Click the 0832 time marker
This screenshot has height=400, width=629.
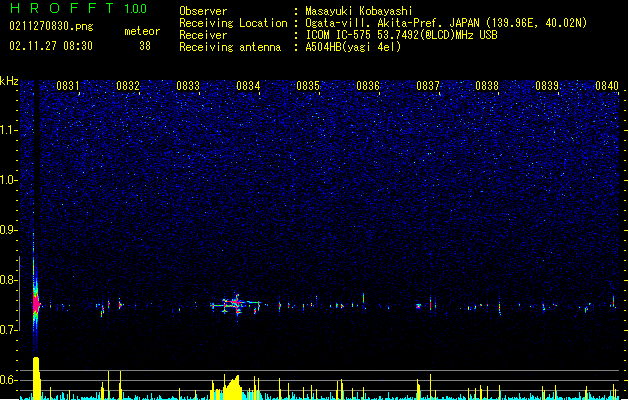[128, 86]
